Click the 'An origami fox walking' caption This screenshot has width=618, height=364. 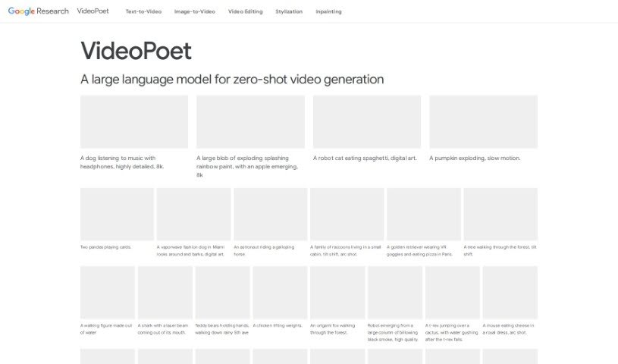point(332,329)
